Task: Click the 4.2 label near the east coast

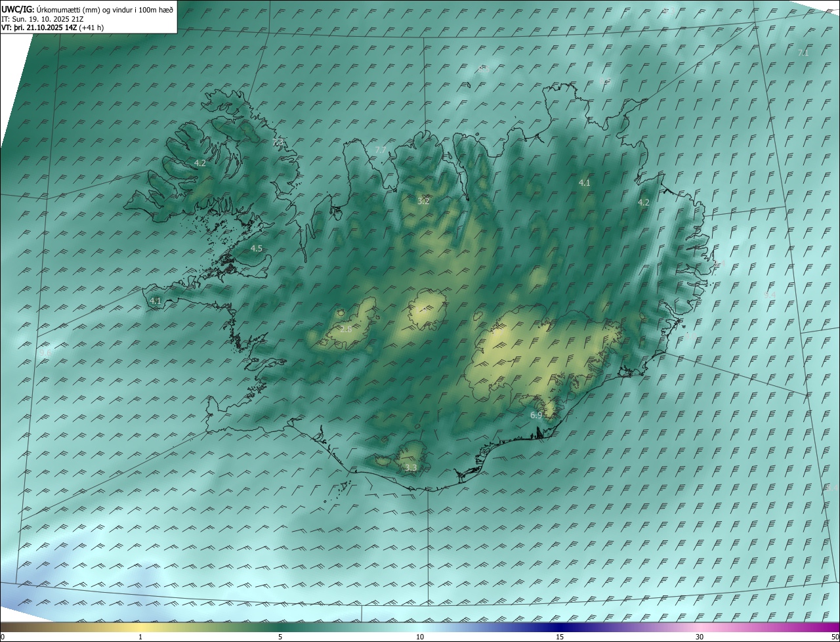Action: (644, 202)
